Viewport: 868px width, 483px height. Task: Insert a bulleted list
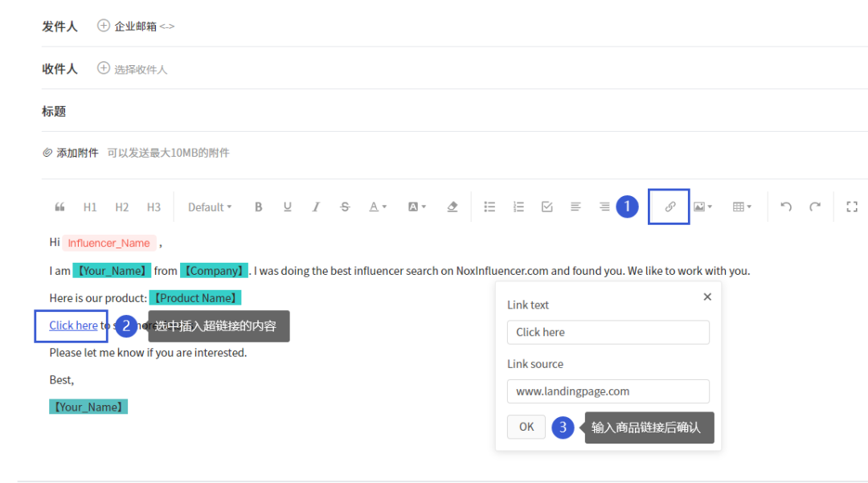pos(489,207)
